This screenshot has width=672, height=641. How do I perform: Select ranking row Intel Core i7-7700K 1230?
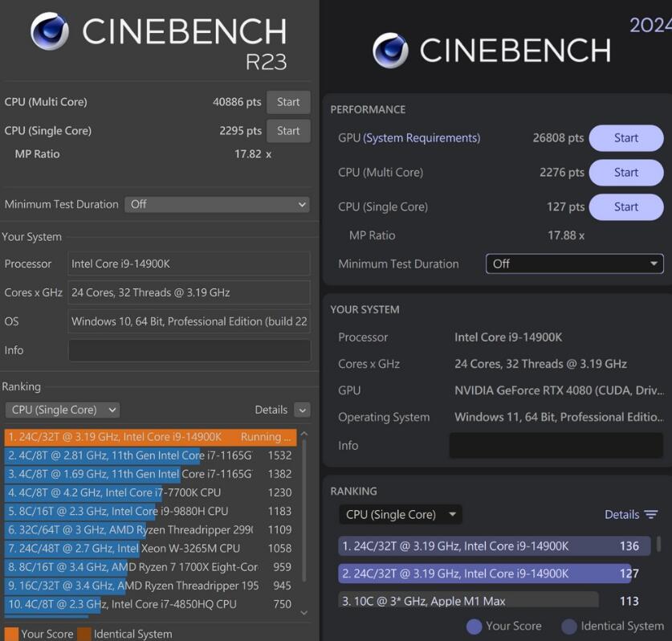[150, 492]
